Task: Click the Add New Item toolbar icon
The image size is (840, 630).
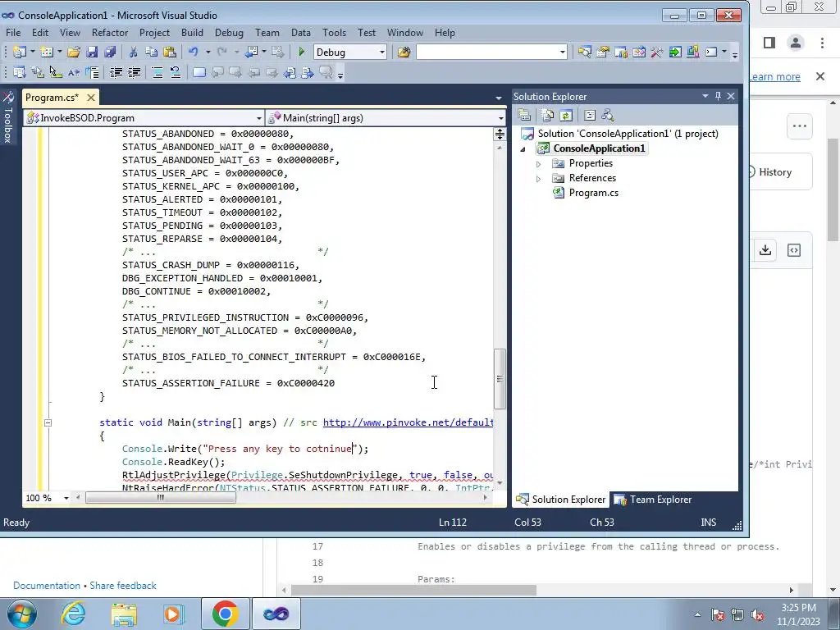Action: click(47, 52)
